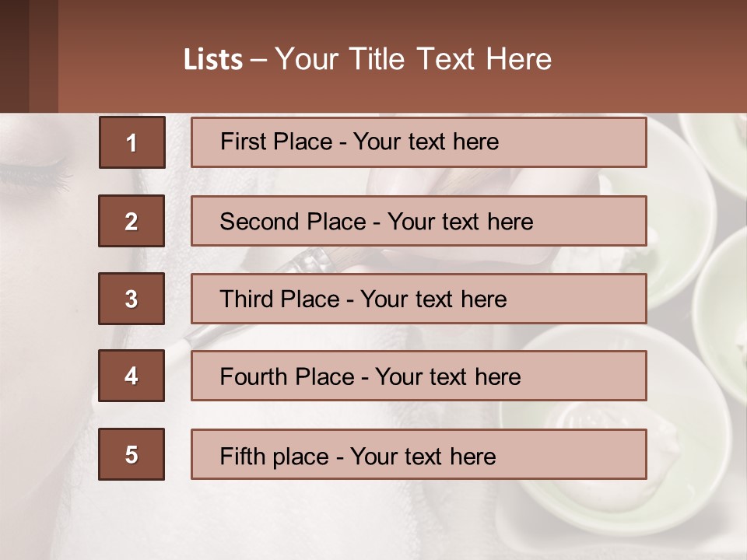747x560 pixels.
Task: Click the number 4 box
Action: (132, 376)
